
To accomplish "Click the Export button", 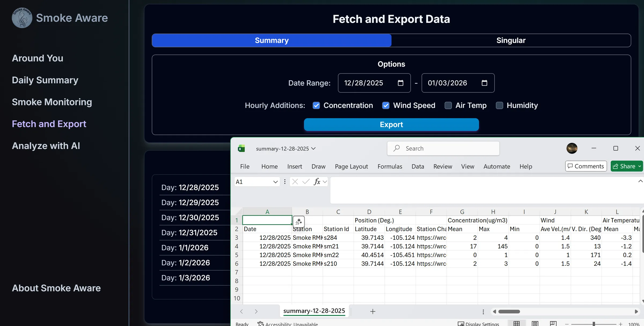I will click(x=391, y=125).
